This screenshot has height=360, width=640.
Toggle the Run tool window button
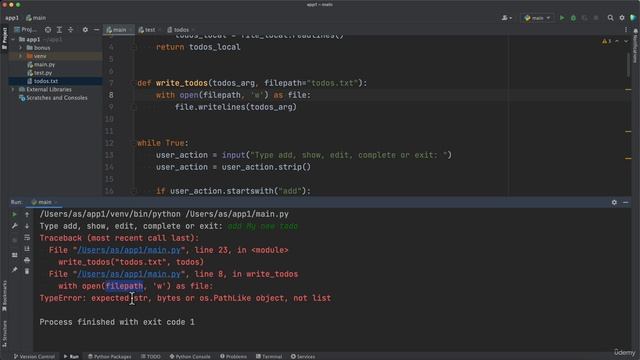(71, 356)
